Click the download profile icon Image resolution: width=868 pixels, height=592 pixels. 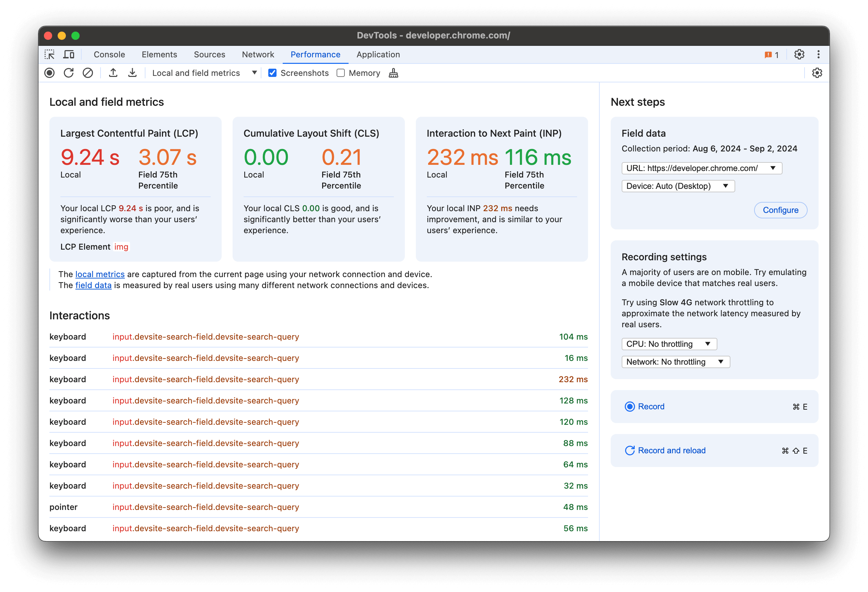pos(131,73)
